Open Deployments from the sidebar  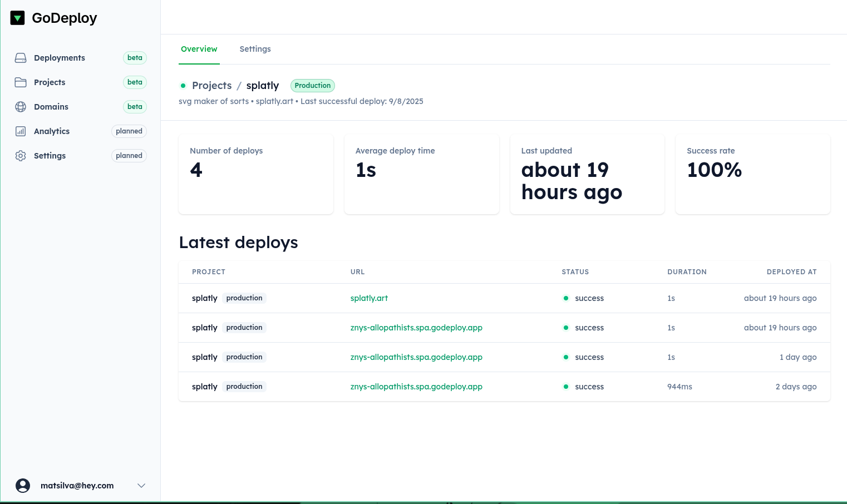coord(60,58)
